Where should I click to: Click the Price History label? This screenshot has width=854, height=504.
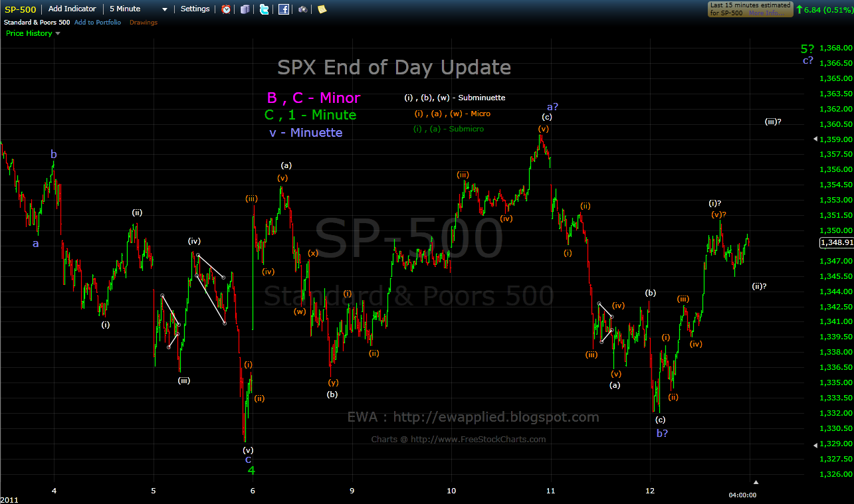(29, 33)
